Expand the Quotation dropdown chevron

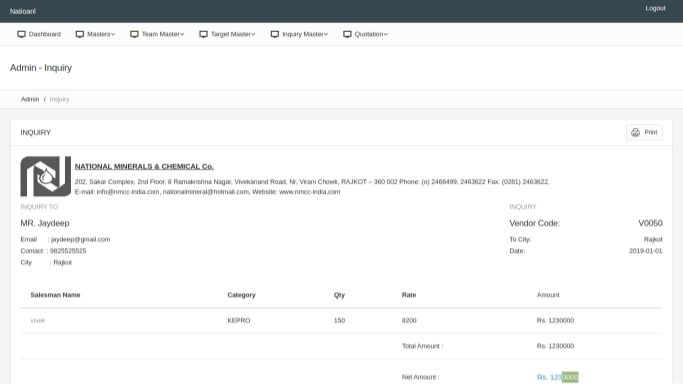pyautogui.click(x=385, y=34)
